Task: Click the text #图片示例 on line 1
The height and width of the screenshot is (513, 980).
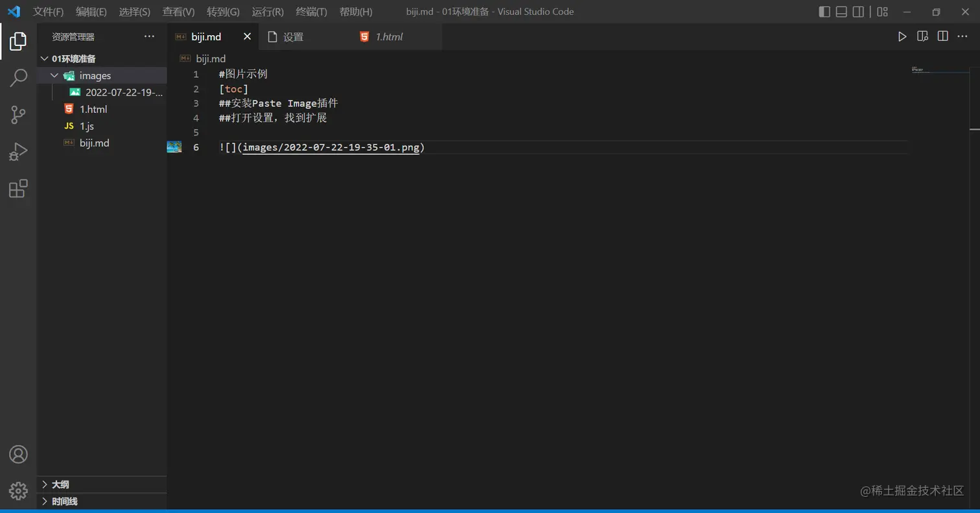Action: coord(243,74)
